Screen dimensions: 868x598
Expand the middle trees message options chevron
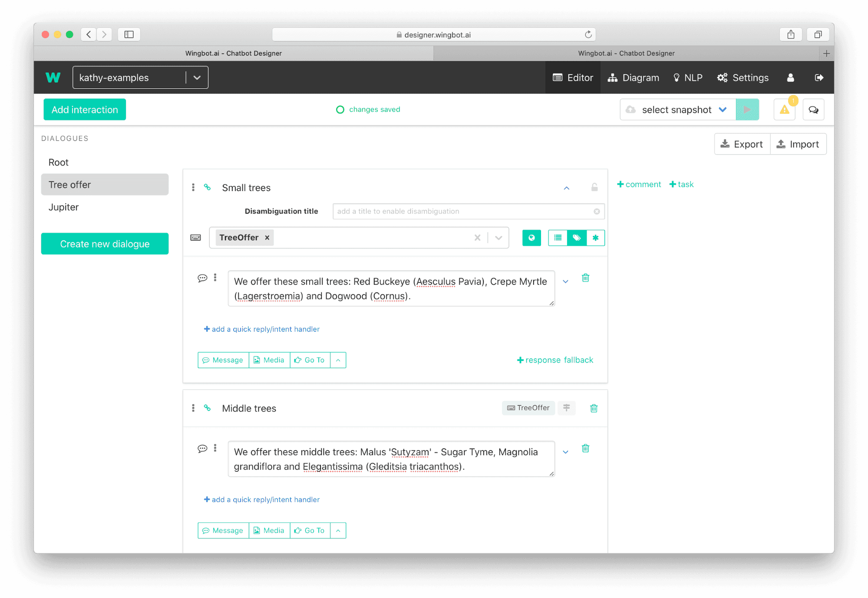pyautogui.click(x=565, y=452)
